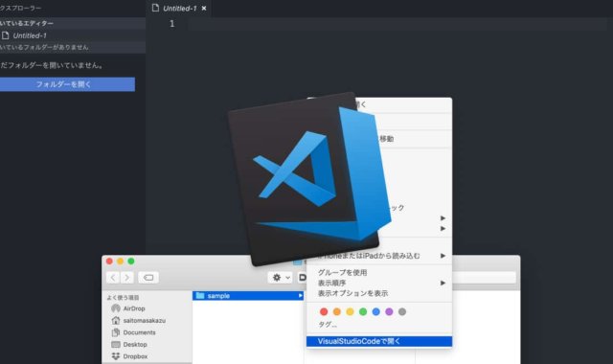Open the 表示順序 submenu

[x=379, y=283]
